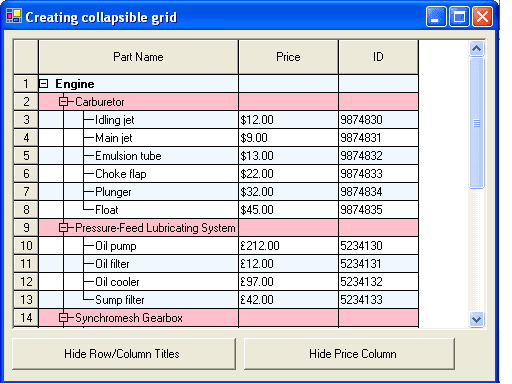Click the $32.00 price cell
Image resolution: width=512 pixels, height=384 pixels.
[288, 192]
